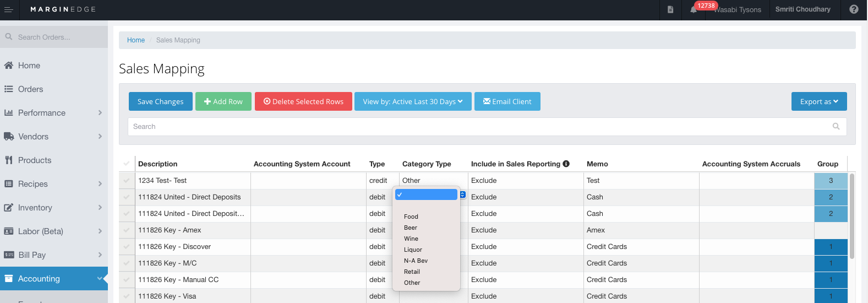Go to Home via breadcrumb link

pos(135,40)
